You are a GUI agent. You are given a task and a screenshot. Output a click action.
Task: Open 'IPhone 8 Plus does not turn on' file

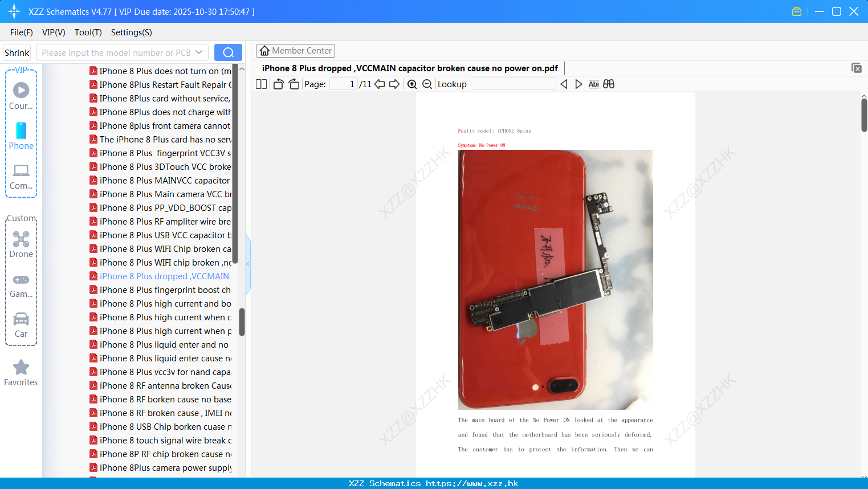point(160,71)
